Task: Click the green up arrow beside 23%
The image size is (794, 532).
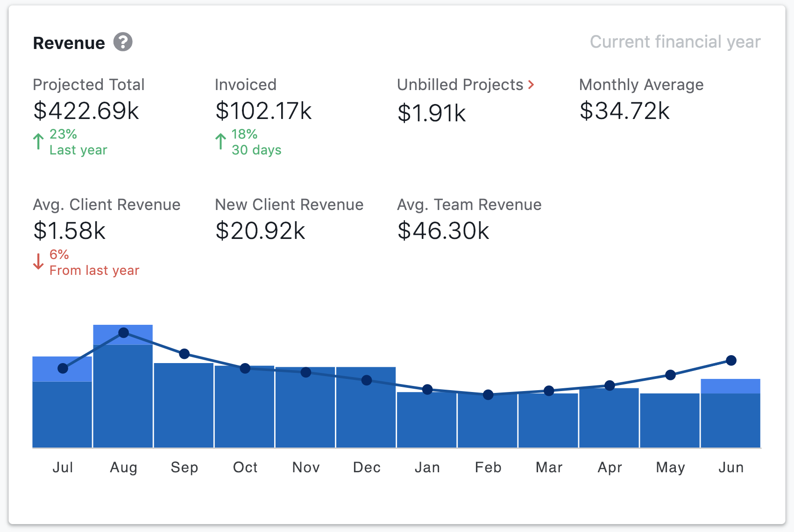Action: coord(38,141)
